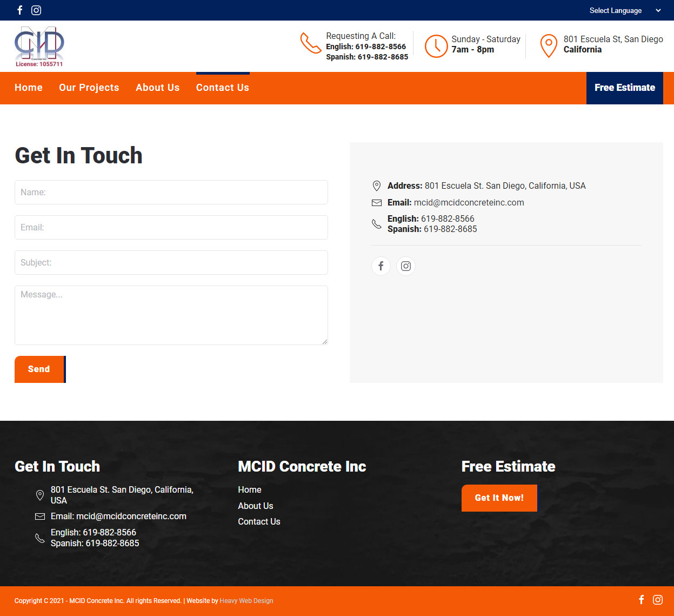
Task: Click the message box resize handle
Action: [x=324, y=341]
